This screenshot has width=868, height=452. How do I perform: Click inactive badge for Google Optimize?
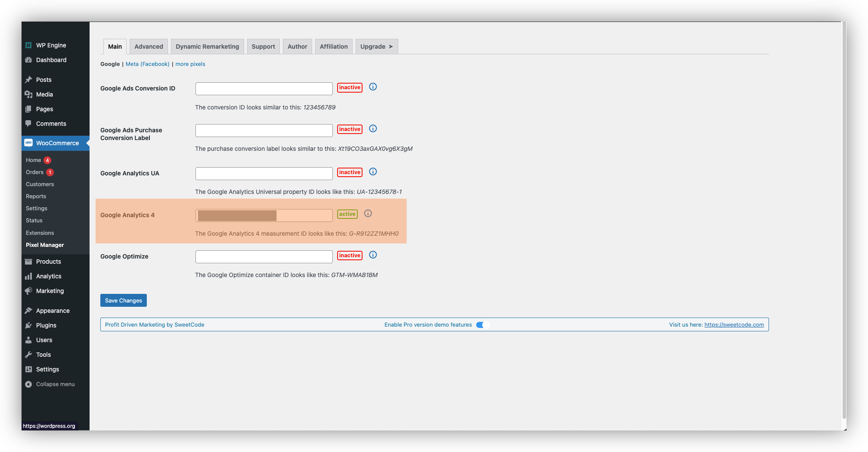click(350, 256)
